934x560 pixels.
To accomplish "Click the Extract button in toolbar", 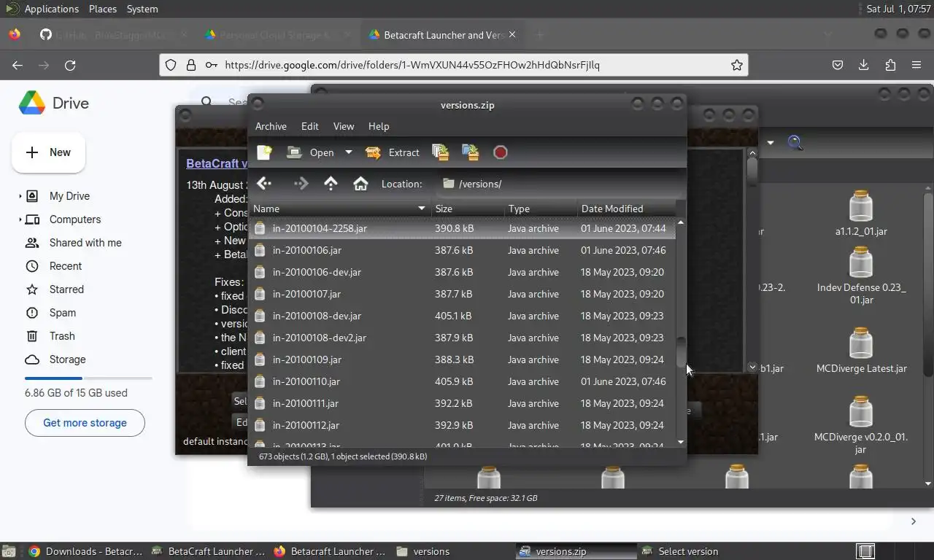I will tap(393, 152).
